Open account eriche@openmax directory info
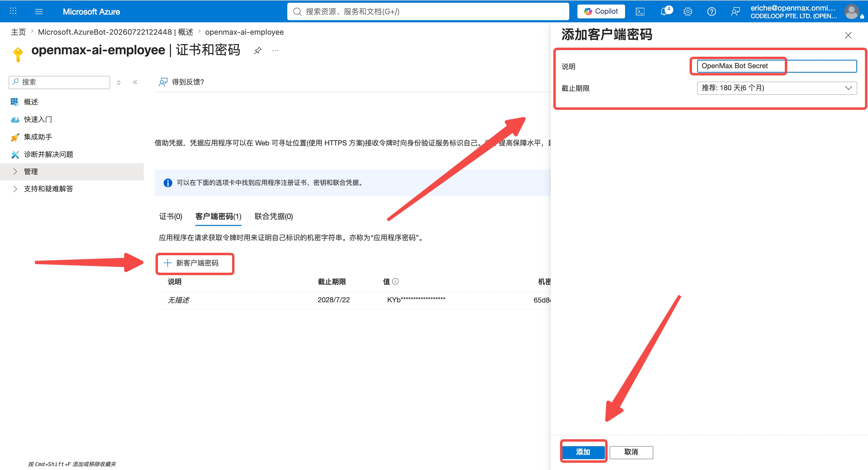868x470 pixels. pyautogui.click(x=793, y=11)
